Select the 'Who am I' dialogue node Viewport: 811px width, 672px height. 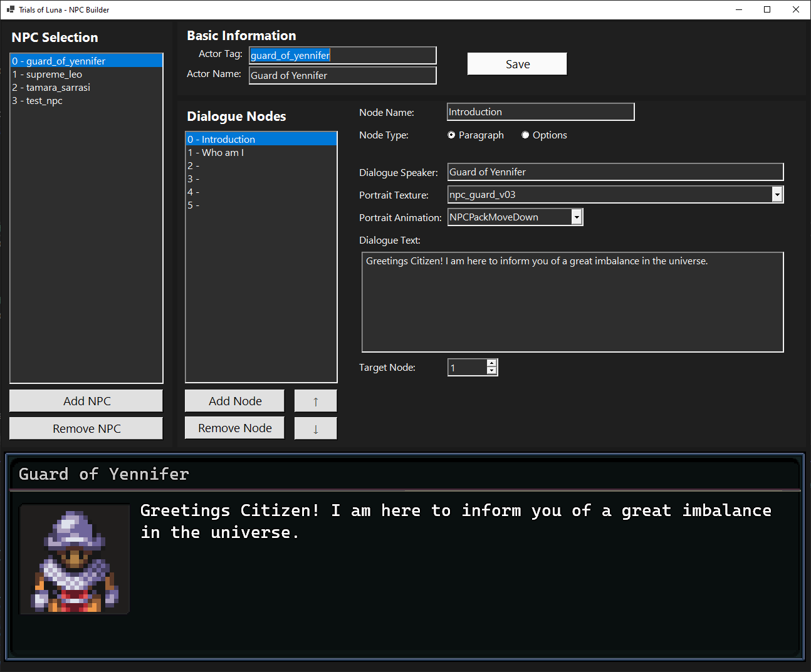point(222,153)
